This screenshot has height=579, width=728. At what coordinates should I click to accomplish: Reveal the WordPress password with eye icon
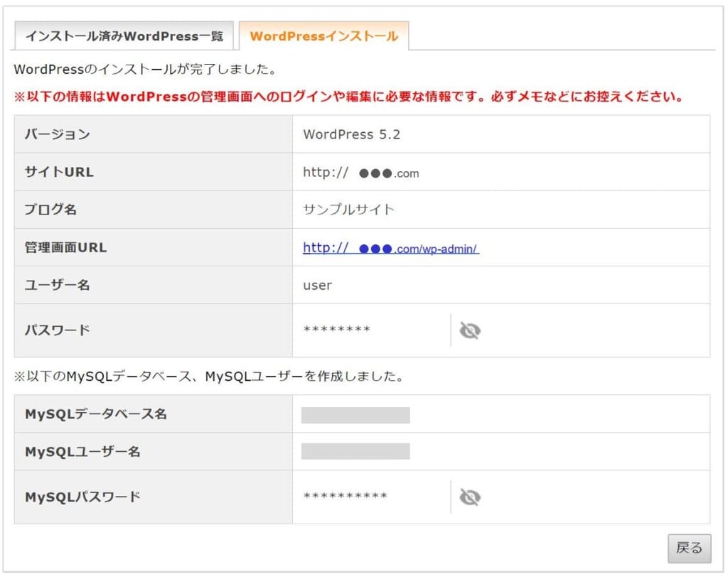pyautogui.click(x=469, y=330)
